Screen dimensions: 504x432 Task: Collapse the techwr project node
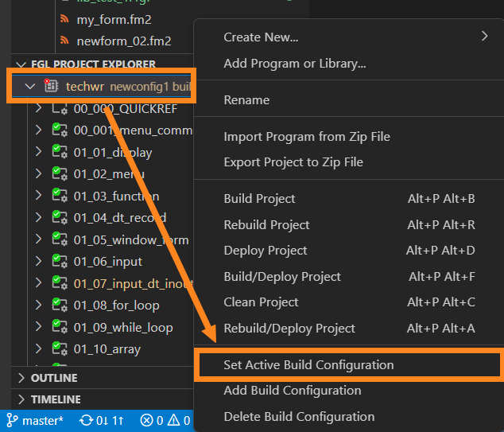click(x=30, y=86)
